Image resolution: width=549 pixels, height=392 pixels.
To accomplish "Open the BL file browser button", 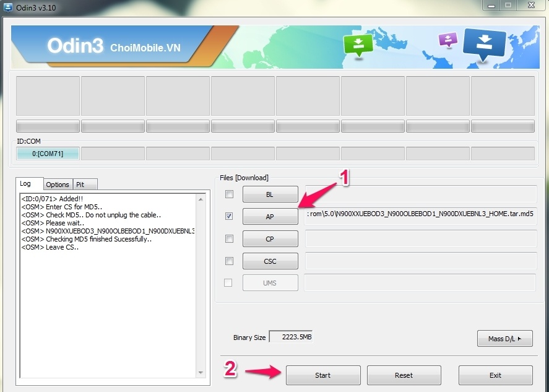I will pos(270,194).
